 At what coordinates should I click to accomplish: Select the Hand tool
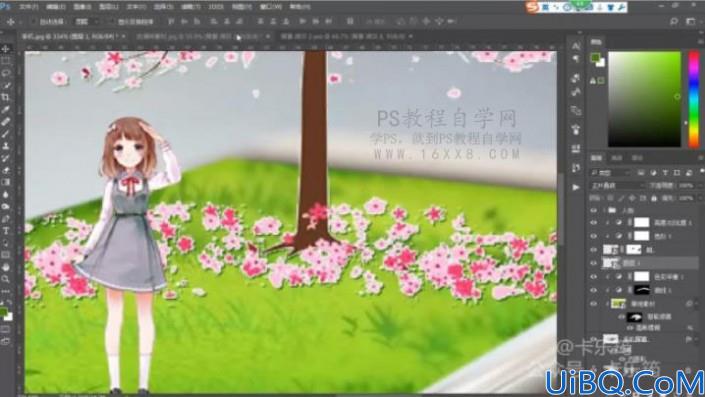[x=6, y=267]
